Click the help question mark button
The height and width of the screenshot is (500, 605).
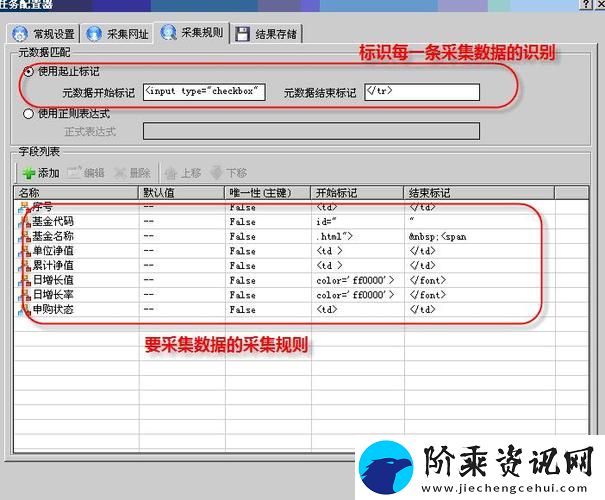pyautogui.click(x=586, y=4)
